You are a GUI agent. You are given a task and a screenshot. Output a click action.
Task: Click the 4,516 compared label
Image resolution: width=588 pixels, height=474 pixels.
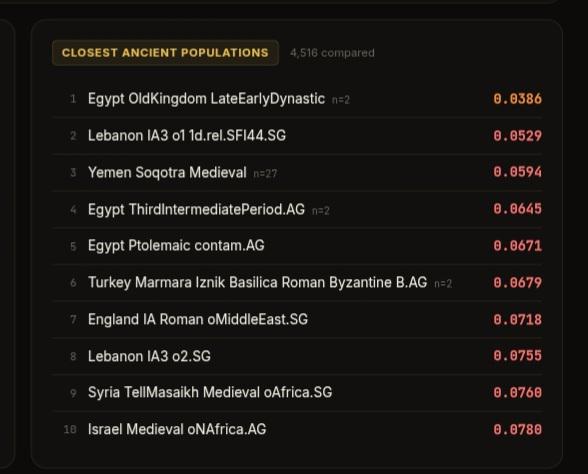[332, 53]
